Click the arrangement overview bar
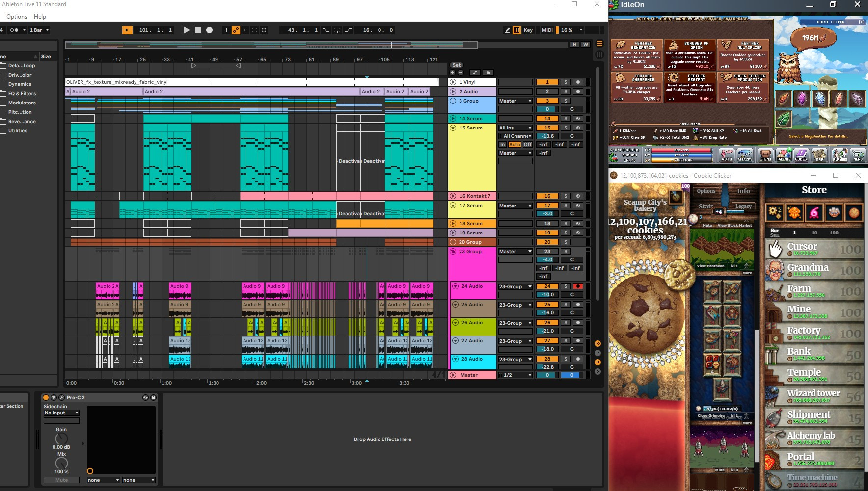This screenshot has height=491, width=868. click(x=271, y=45)
